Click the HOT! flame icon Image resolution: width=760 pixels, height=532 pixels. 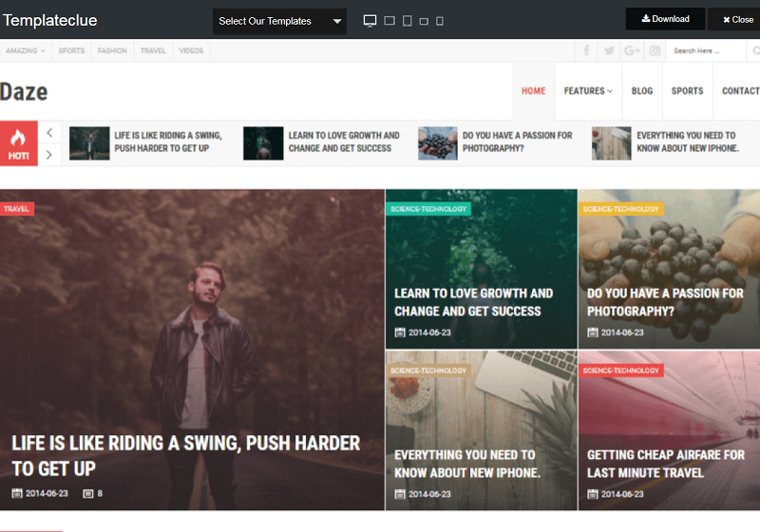(18, 138)
